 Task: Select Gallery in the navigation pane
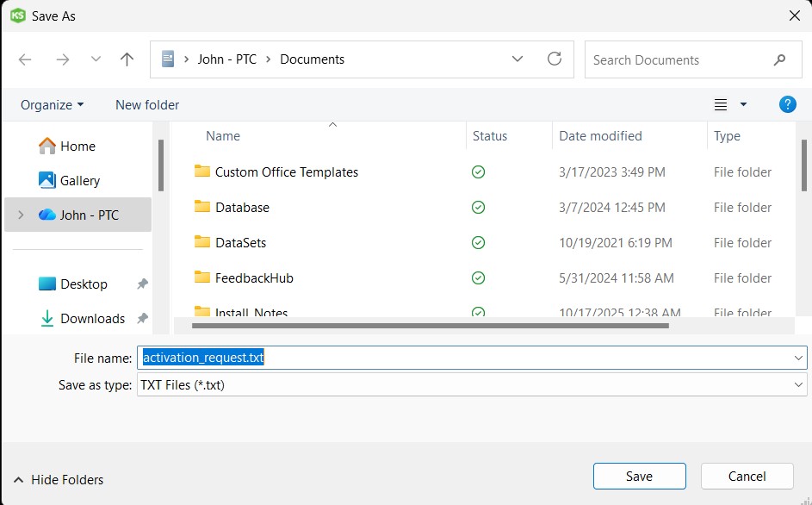pos(79,180)
